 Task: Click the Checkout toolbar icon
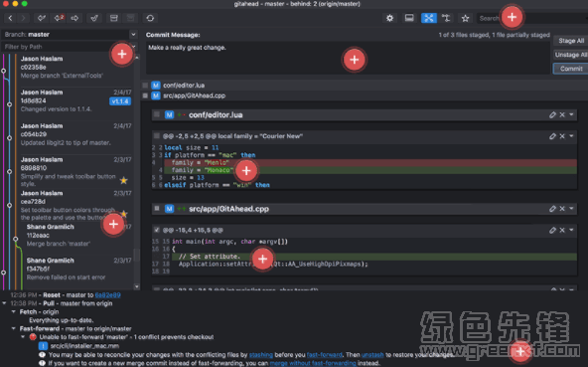(x=94, y=18)
